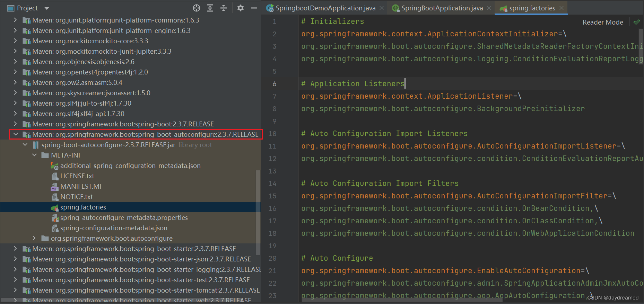Close the spring.factories tab
This screenshot has height=304, width=644.
562,8
